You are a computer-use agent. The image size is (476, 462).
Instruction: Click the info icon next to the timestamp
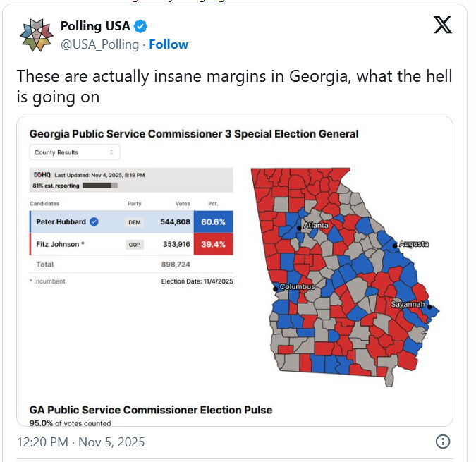pyautogui.click(x=442, y=442)
